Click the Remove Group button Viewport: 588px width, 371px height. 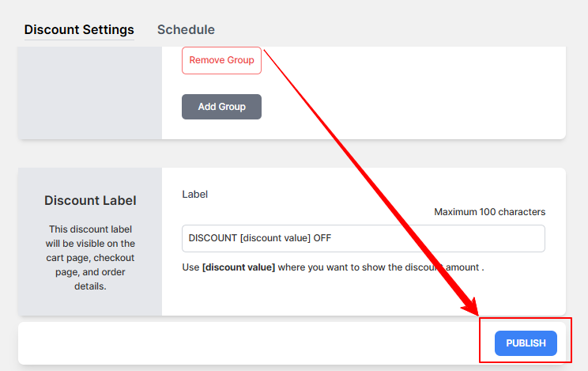coord(221,60)
